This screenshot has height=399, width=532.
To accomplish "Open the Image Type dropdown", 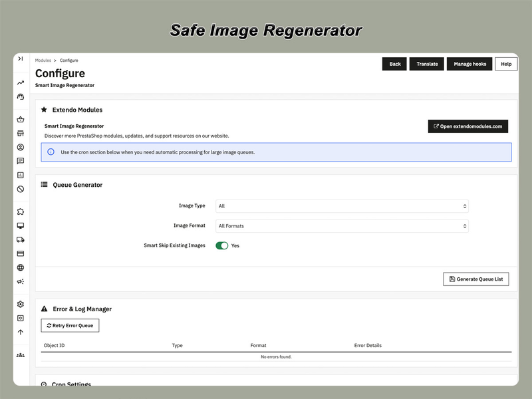I will (x=342, y=206).
